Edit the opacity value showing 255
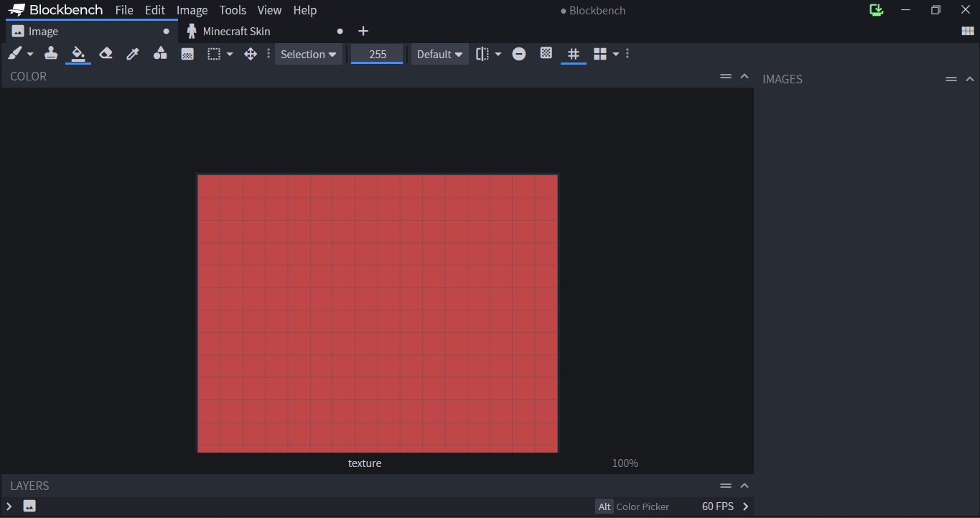 (x=376, y=54)
